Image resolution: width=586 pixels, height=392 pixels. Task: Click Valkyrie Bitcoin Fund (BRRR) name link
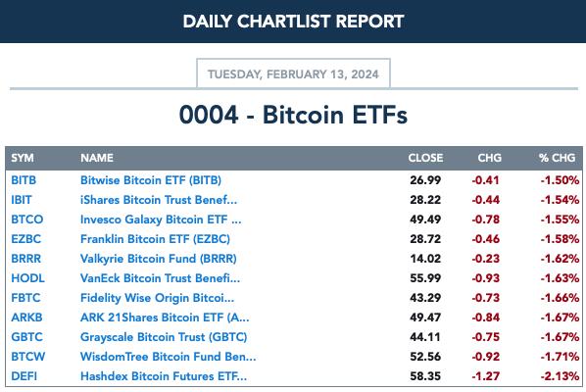pos(159,259)
